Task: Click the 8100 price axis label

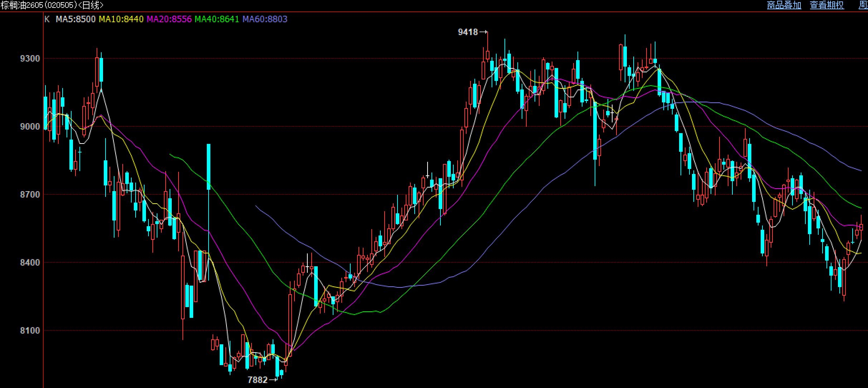Action: pyautogui.click(x=30, y=331)
